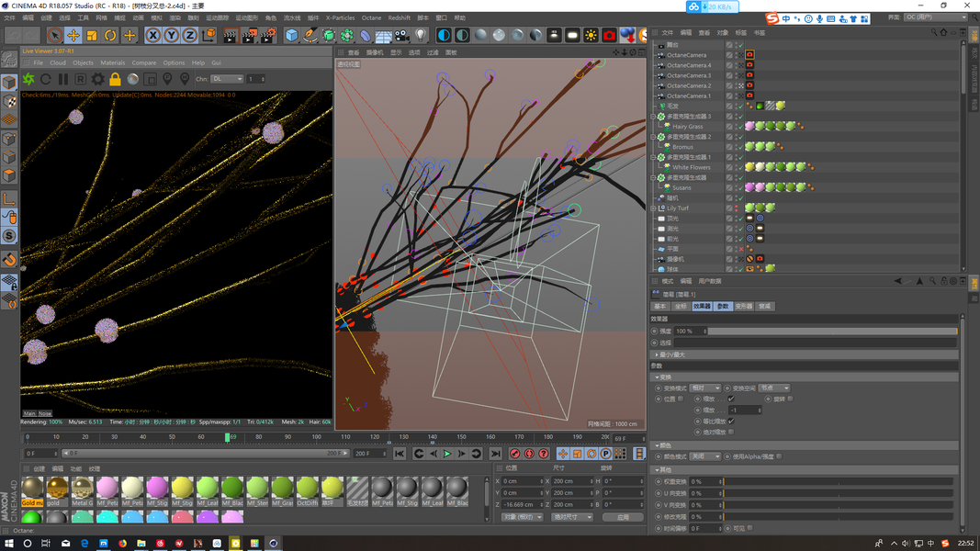Open the Redshift main menu
The image size is (980, 551).
399,18
